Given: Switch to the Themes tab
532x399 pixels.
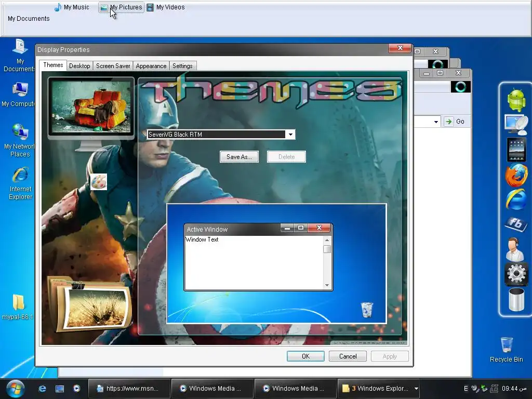Looking at the screenshot, I should (x=53, y=65).
